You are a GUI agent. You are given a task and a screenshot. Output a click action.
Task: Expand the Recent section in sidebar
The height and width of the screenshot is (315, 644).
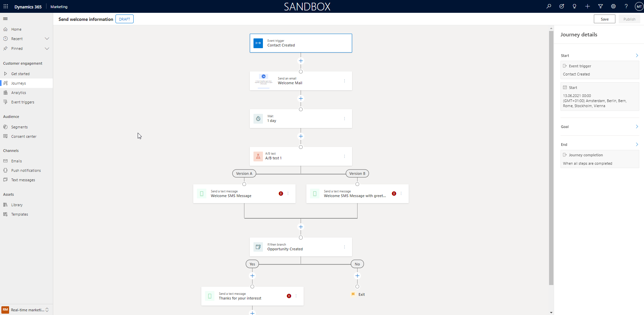(x=47, y=39)
